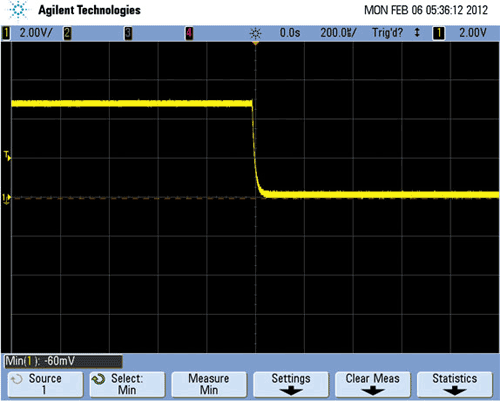500x401 pixels.
Task: Expand the Settings softkey menu
Action: (291, 384)
